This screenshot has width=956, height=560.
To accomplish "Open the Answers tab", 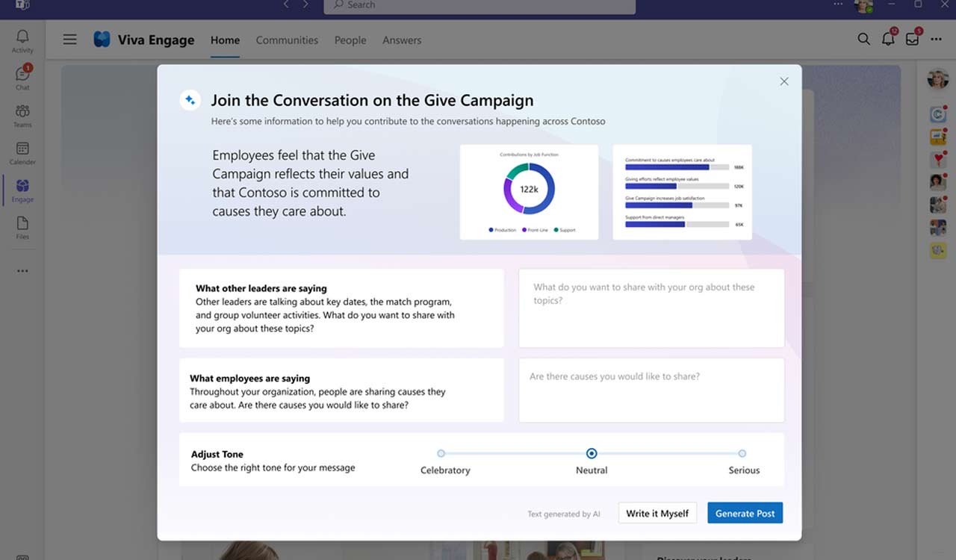I will pos(402,40).
